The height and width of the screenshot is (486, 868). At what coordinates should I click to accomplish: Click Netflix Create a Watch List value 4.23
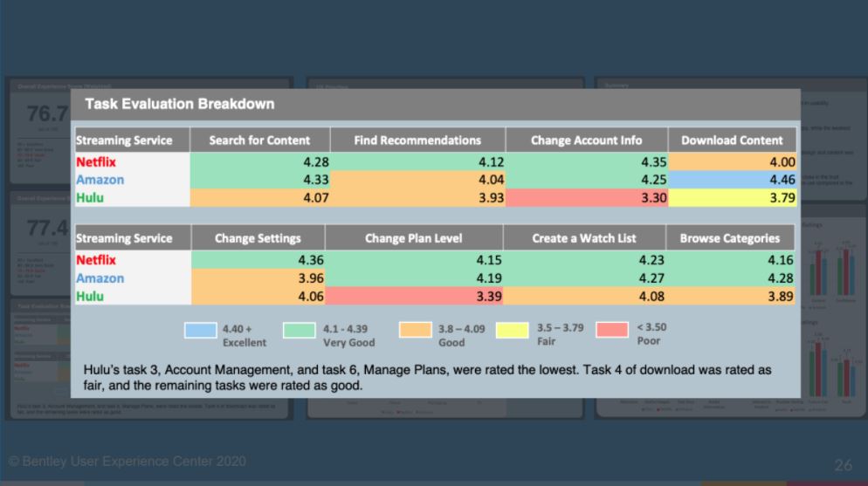[651, 260]
